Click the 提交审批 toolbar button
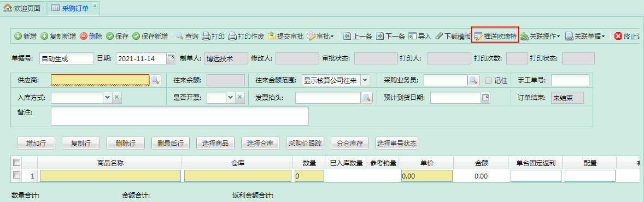Image resolution: width=644 pixels, height=202 pixels. [285, 36]
